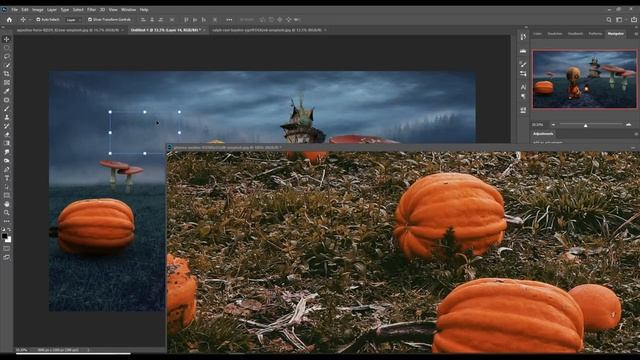The height and width of the screenshot is (360, 640).
Task: Toggle Show Transform Controls checkbox
Action: (x=90, y=20)
